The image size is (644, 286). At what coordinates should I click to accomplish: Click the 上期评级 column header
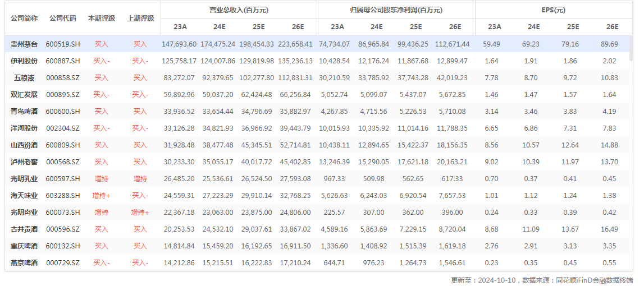[x=140, y=18]
